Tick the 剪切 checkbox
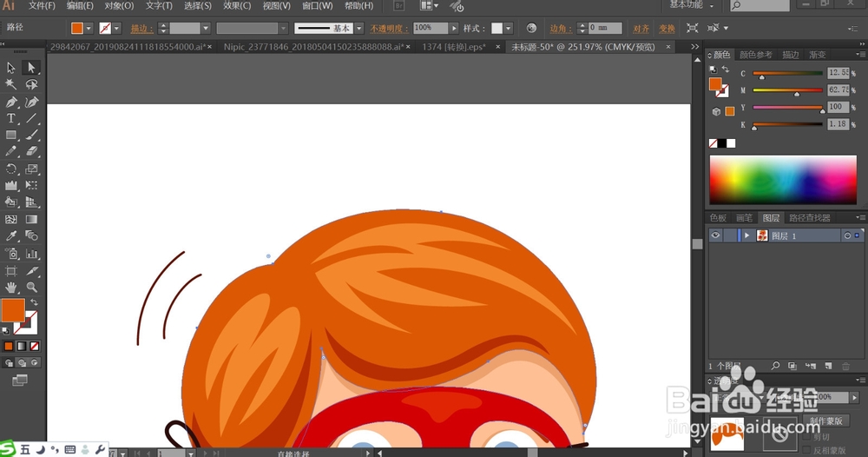The image size is (868, 457). [x=806, y=437]
